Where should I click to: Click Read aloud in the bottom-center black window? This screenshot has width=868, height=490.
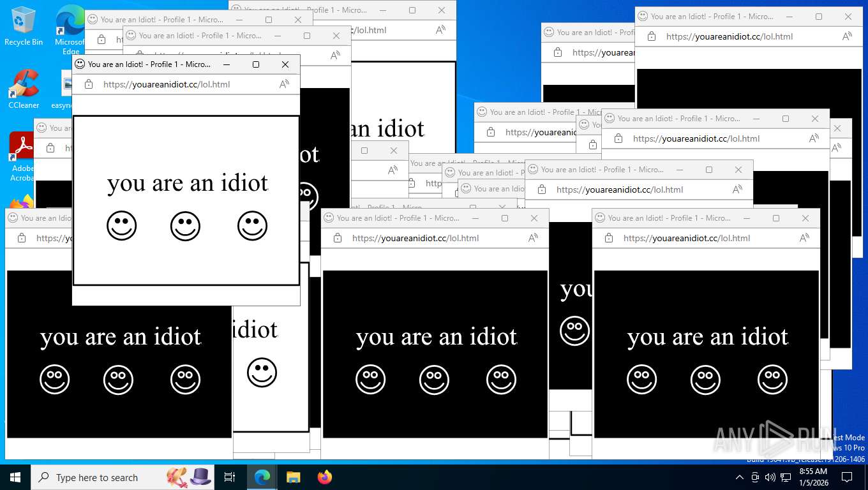tap(534, 238)
